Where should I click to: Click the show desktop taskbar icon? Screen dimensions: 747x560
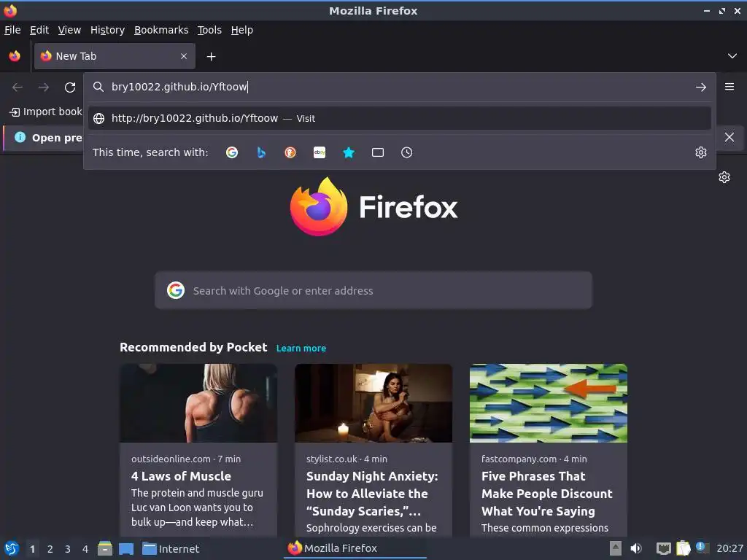click(125, 548)
